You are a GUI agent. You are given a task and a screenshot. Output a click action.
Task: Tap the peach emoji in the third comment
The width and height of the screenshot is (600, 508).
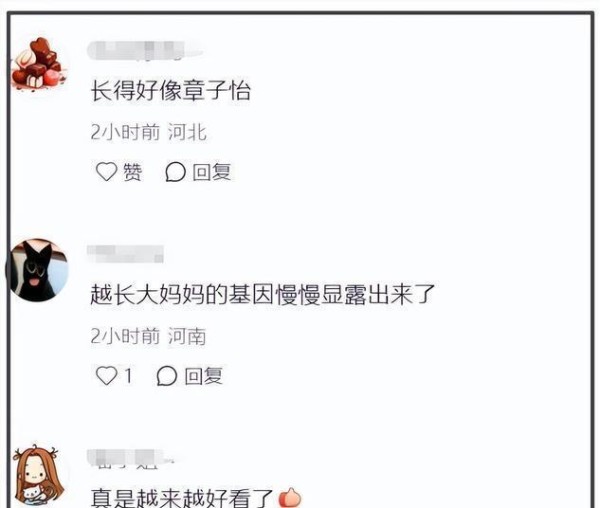click(x=290, y=498)
